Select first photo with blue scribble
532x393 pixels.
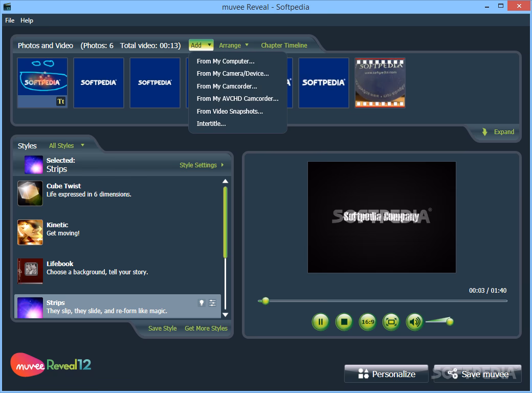click(x=42, y=82)
